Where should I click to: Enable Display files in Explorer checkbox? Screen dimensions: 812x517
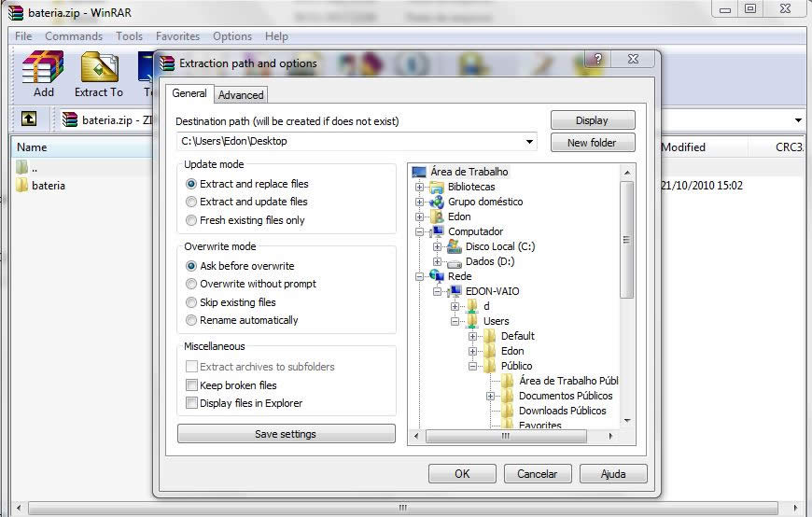(191, 402)
